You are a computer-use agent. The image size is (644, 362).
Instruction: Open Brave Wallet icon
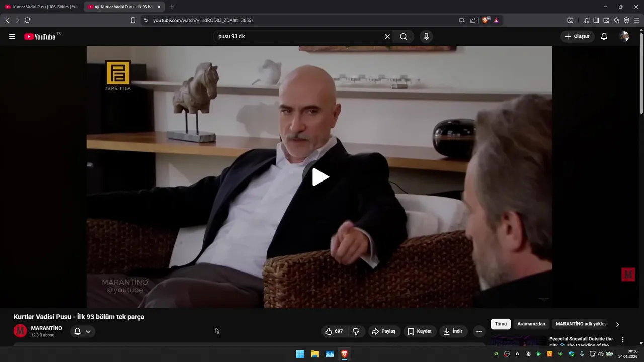click(606, 20)
